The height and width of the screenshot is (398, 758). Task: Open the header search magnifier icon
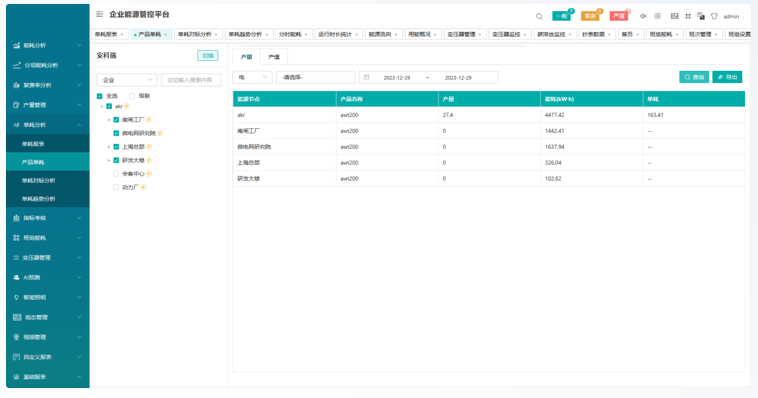[x=539, y=16]
